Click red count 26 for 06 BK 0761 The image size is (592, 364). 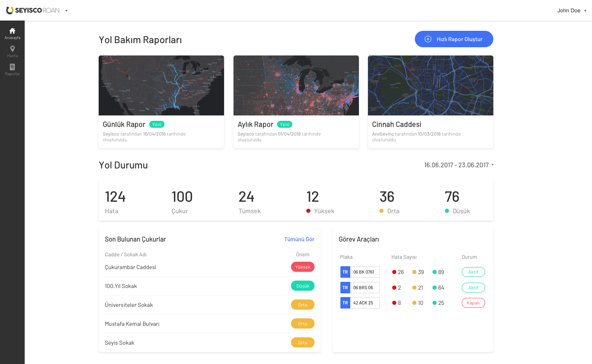coord(398,272)
